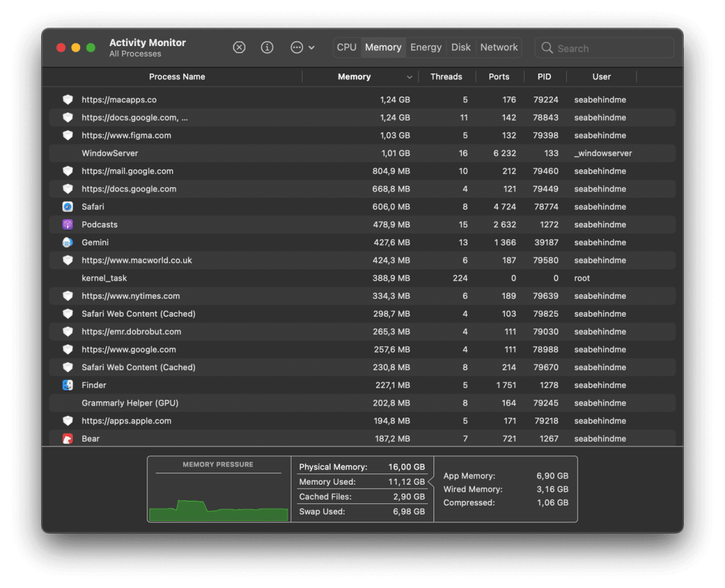
Task: Toggle Memory sort direction chevron
Action: 410,77
